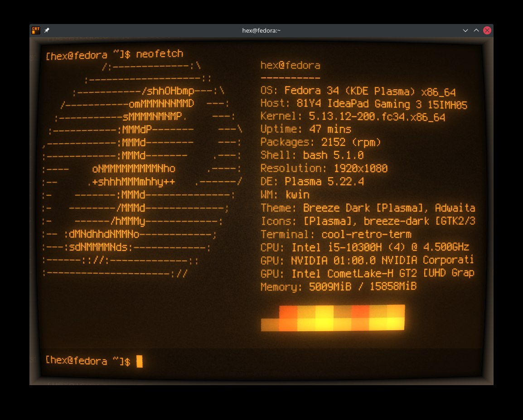Click the Uptime: 47 mins line
523x420 pixels.
tap(306, 129)
